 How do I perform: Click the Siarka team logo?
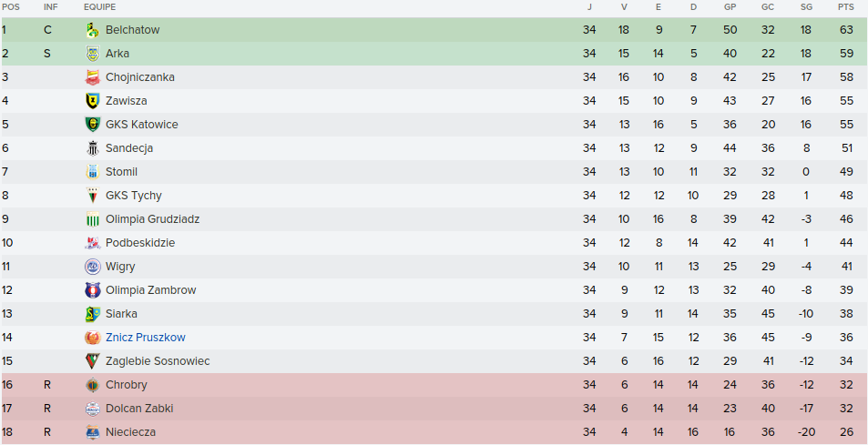pos(92,314)
